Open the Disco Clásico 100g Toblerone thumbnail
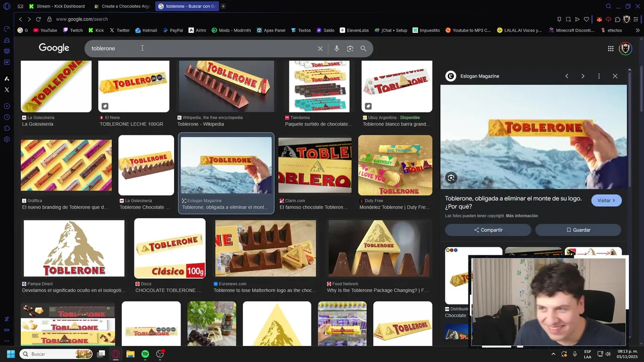This screenshot has height=362, width=644. [x=170, y=248]
